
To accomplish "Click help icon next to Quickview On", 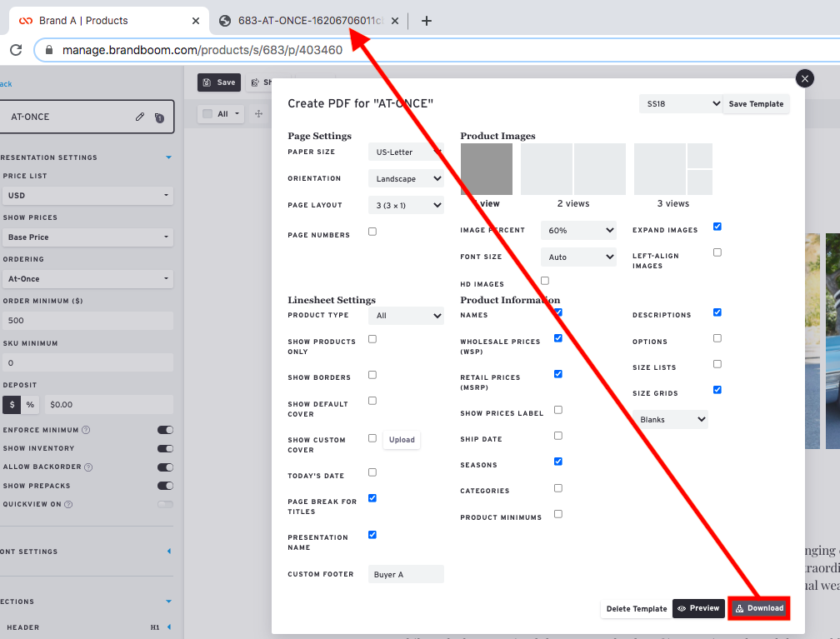I will pyautogui.click(x=68, y=505).
